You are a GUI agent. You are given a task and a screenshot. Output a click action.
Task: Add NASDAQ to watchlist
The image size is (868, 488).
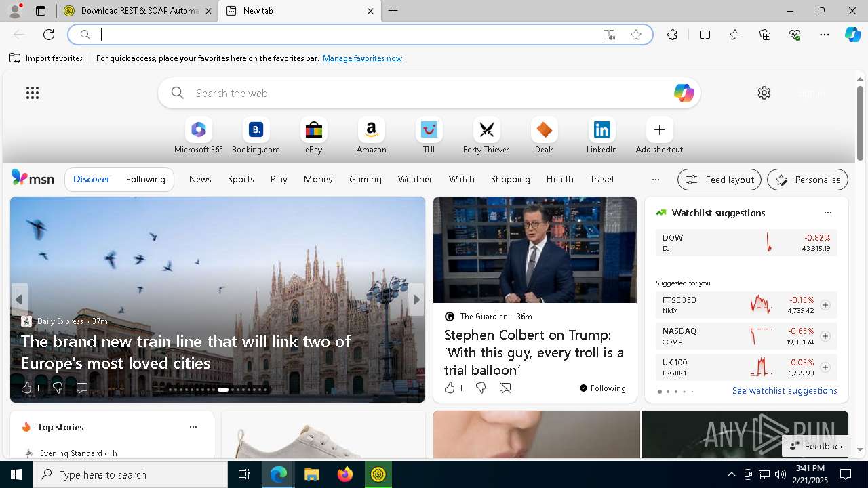point(825,336)
